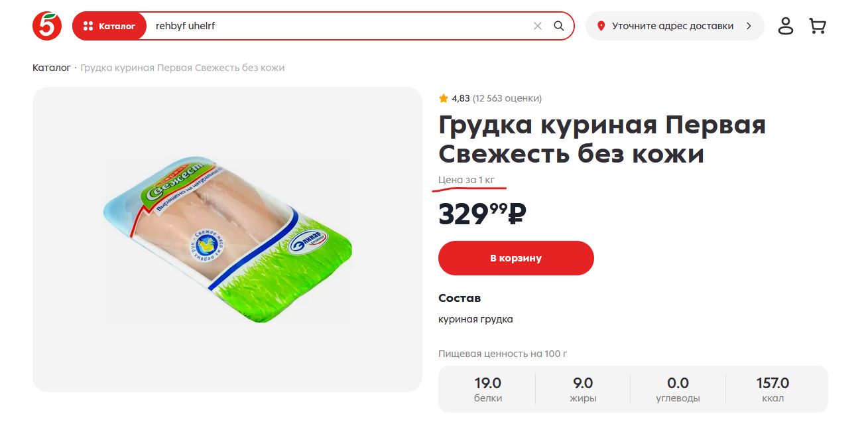Image resolution: width=868 pixels, height=424 pixels.
Task: Click the 19.0 белки nutrition cell
Action: (x=487, y=389)
